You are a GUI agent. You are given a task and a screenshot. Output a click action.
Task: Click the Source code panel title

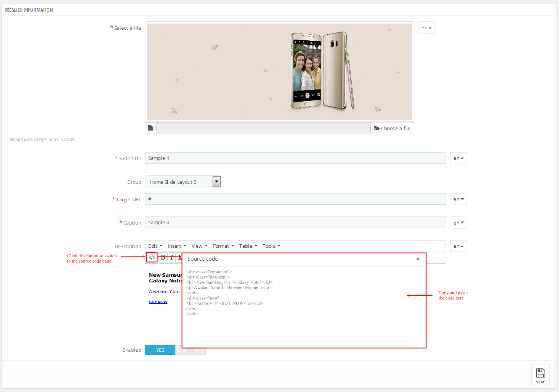click(x=203, y=259)
